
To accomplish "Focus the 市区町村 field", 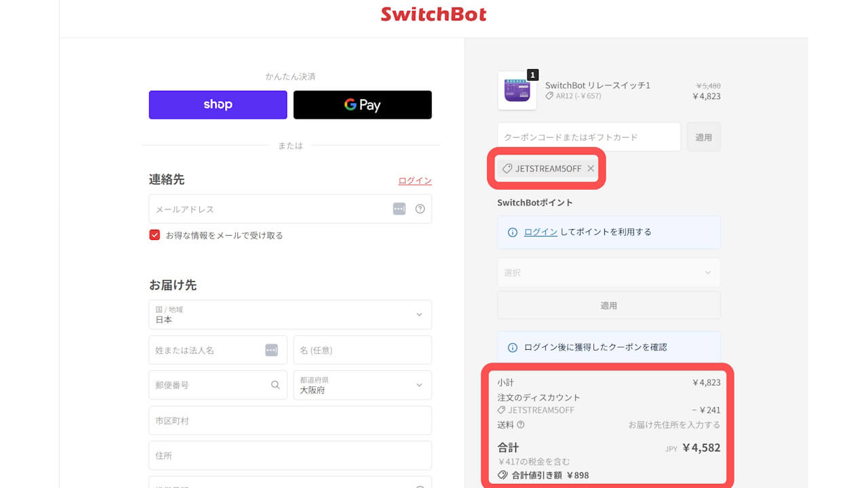I will coord(290,420).
